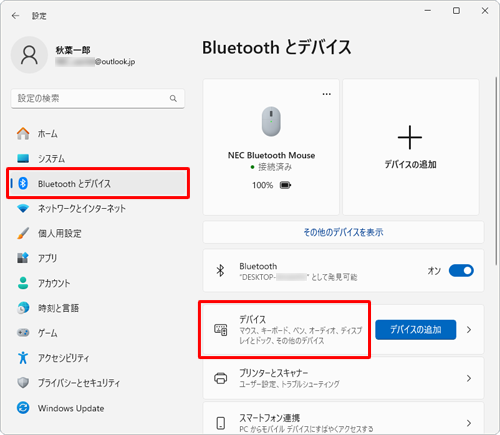The width and height of the screenshot is (500, 435).
Task: Click the 時刻と言語 label
Action: [x=59, y=308]
